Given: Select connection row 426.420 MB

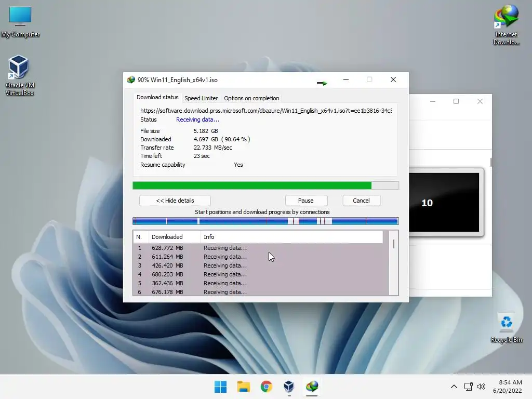Looking at the screenshot, I should [x=261, y=265].
